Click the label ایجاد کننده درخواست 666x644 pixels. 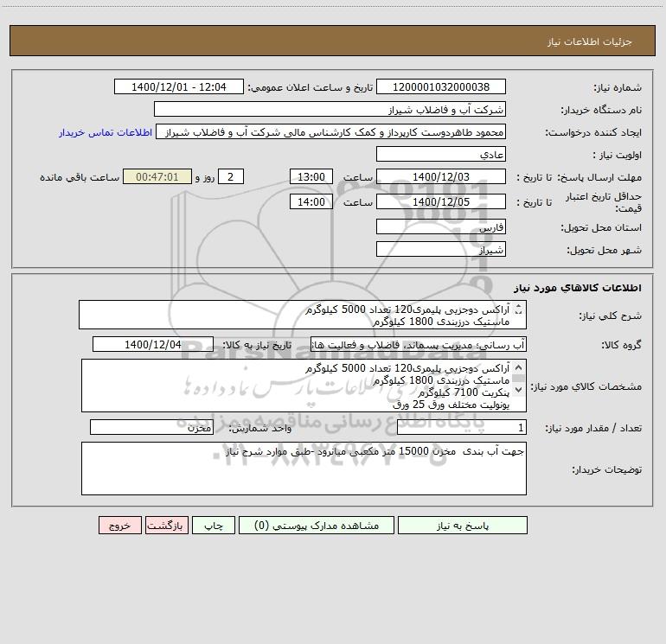(x=593, y=132)
